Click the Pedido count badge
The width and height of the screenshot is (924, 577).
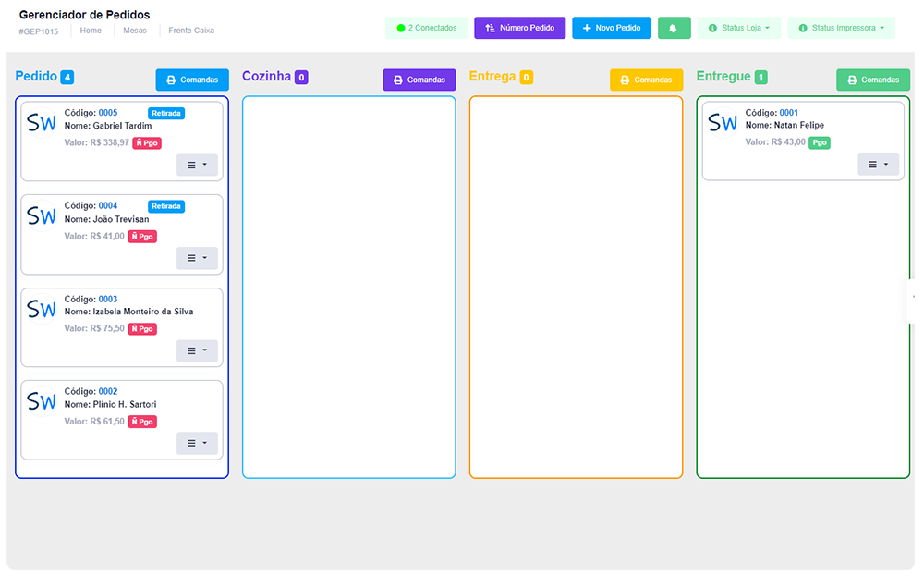click(x=67, y=77)
